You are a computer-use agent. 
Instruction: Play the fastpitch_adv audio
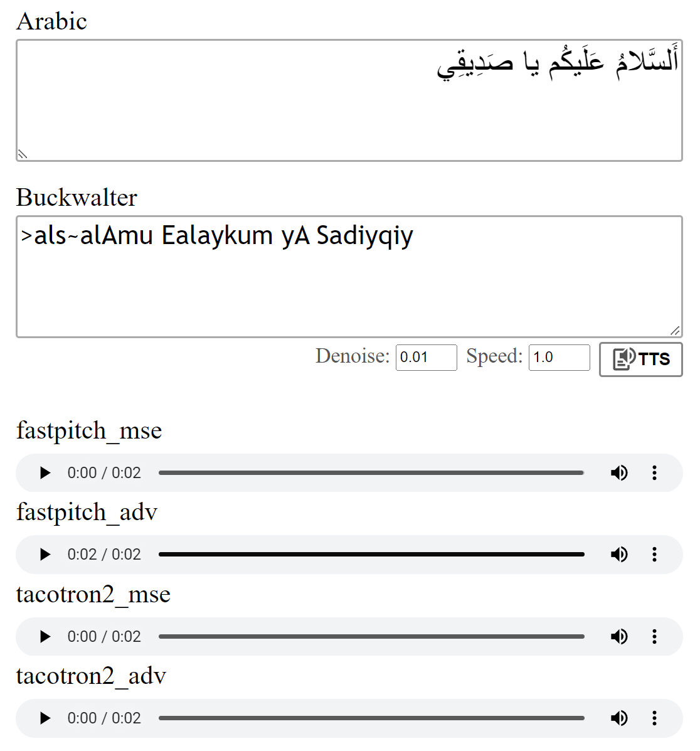tap(45, 555)
